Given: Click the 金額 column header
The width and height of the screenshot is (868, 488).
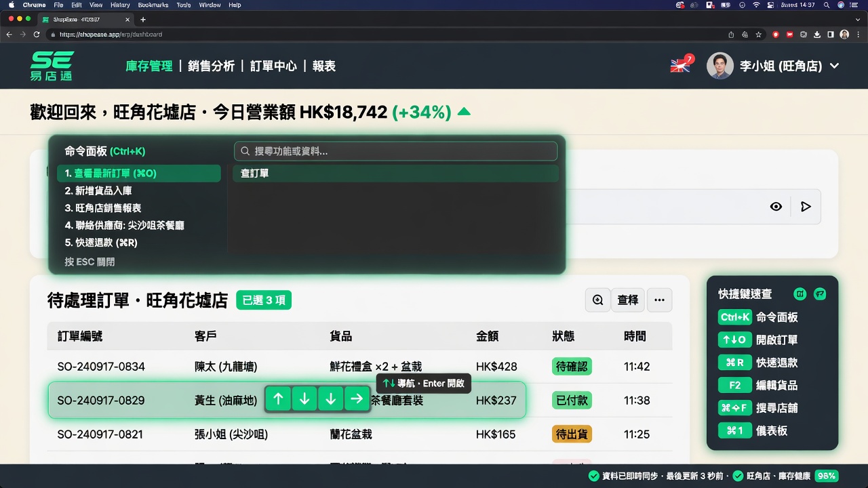Looking at the screenshot, I should (x=488, y=336).
